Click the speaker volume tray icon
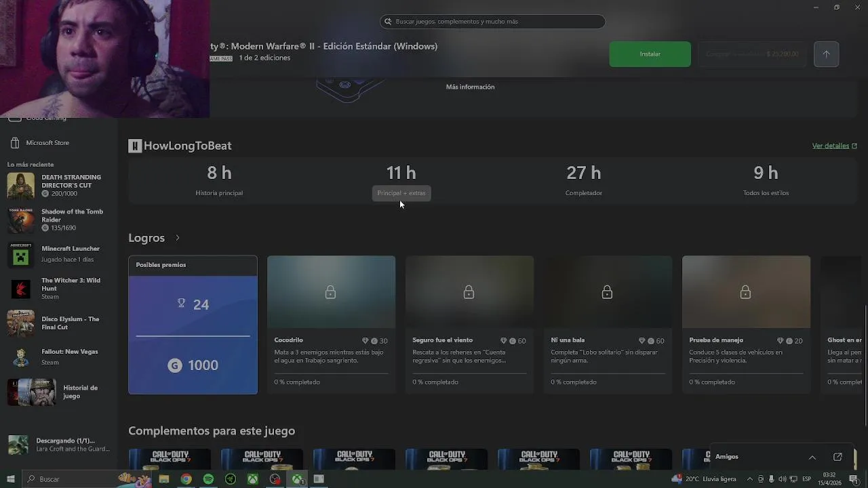This screenshot has height=488, width=868. [x=782, y=479]
